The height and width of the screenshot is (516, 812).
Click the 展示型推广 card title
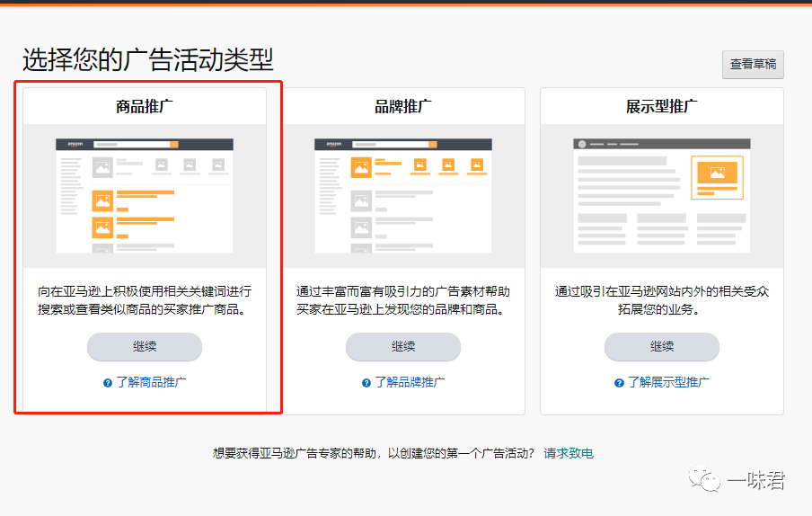pyautogui.click(x=662, y=106)
